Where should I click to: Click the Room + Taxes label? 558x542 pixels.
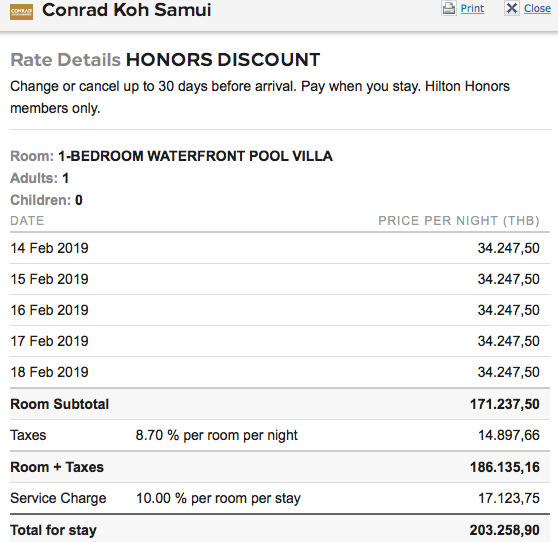tap(57, 467)
